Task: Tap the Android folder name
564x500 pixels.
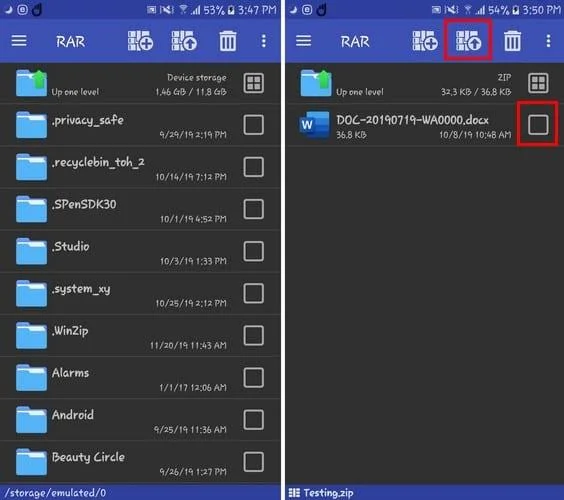Action: [x=73, y=415]
